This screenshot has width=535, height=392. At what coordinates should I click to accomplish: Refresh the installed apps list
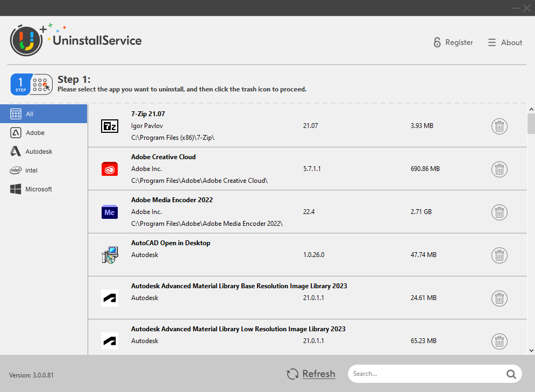(x=311, y=374)
